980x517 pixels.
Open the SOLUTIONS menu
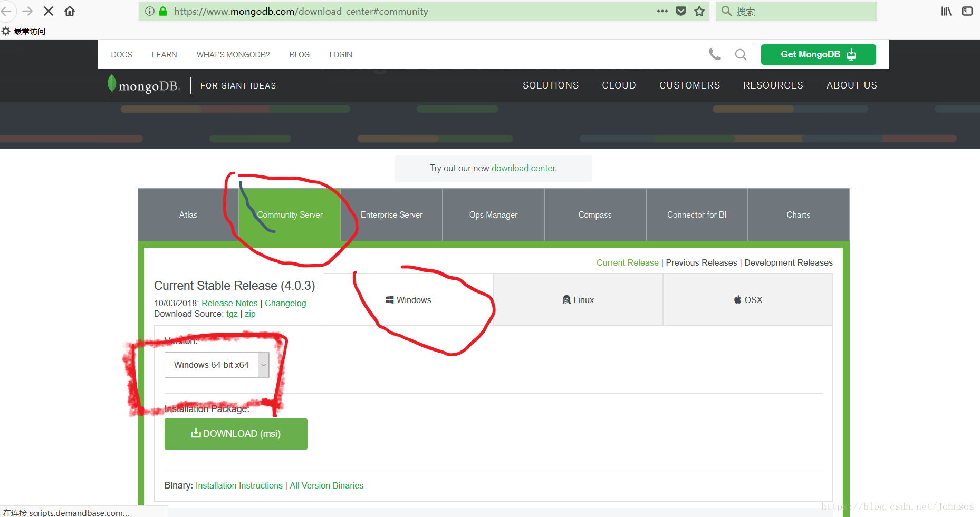point(551,85)
